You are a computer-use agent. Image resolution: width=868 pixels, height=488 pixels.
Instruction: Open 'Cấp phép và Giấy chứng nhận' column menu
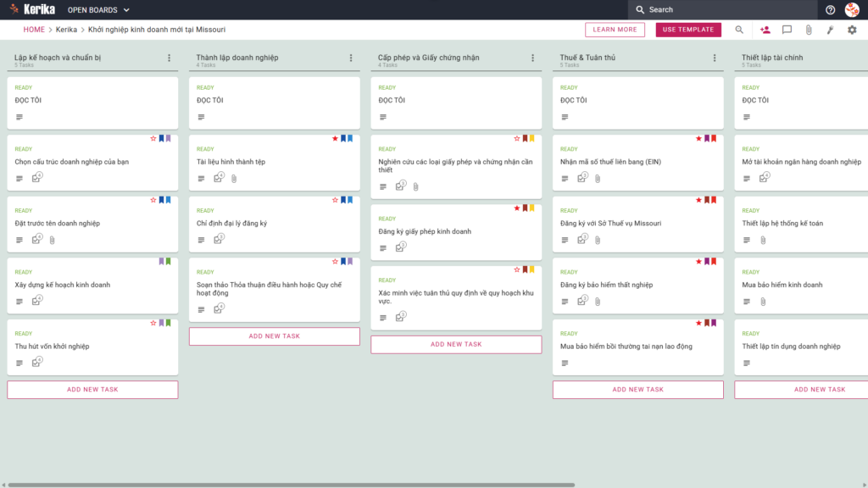pyautogui.click(x=532, y=58)
